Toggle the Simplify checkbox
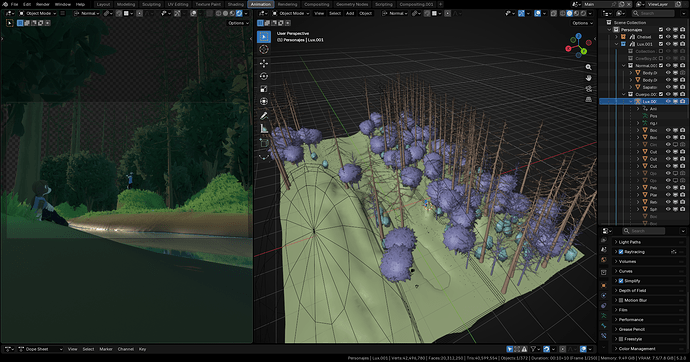690x362 pixels. (x=621, y=281)
